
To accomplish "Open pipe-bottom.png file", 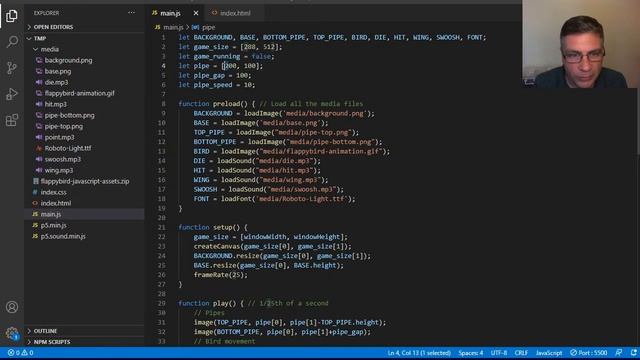I will point(69,115).
